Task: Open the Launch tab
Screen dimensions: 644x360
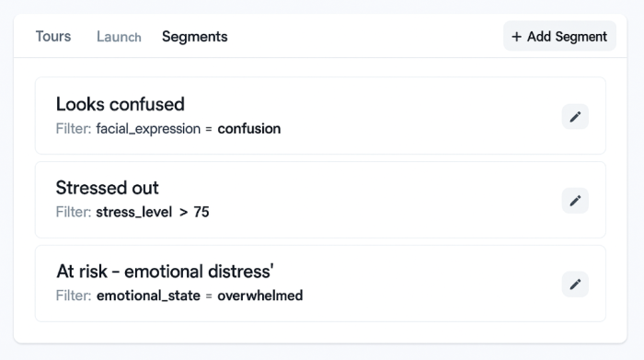Action: pos(119,37)
